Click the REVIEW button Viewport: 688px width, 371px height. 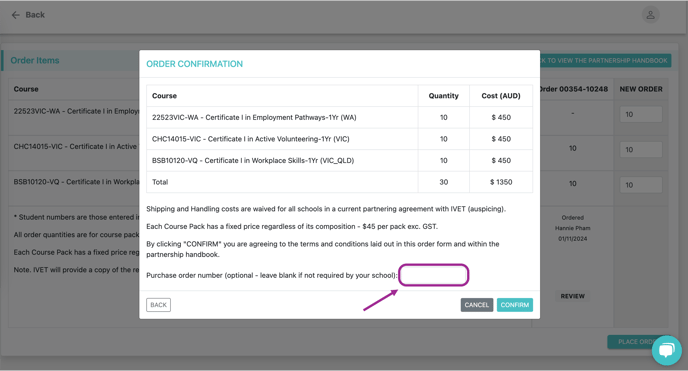point(573,296)
